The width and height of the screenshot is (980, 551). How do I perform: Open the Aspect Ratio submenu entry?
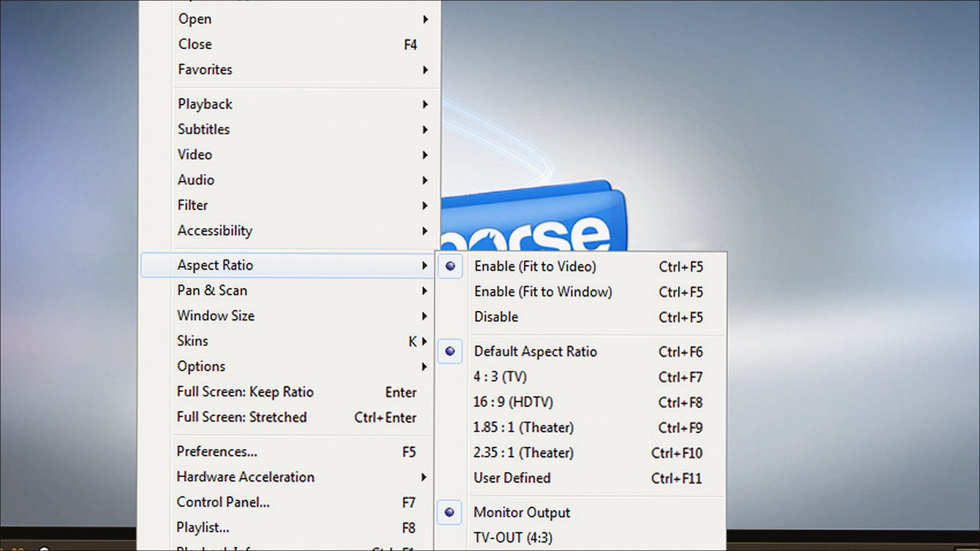[x=287, y=265]
